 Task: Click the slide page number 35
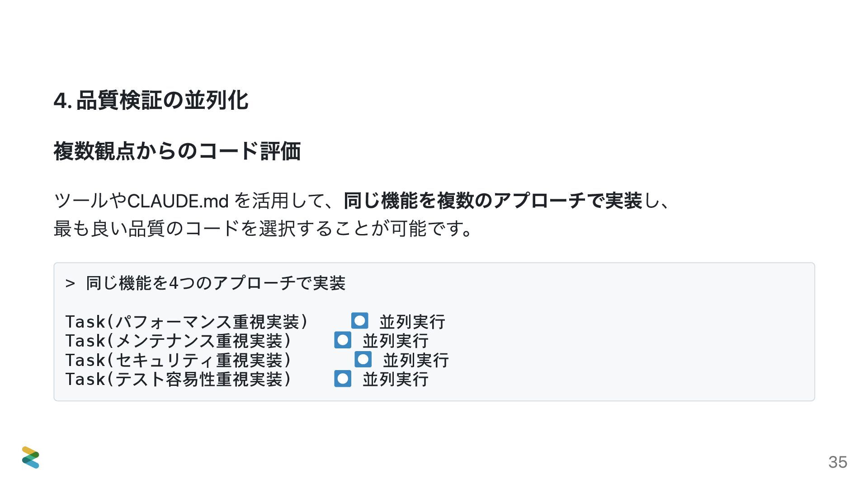(838, 462)
